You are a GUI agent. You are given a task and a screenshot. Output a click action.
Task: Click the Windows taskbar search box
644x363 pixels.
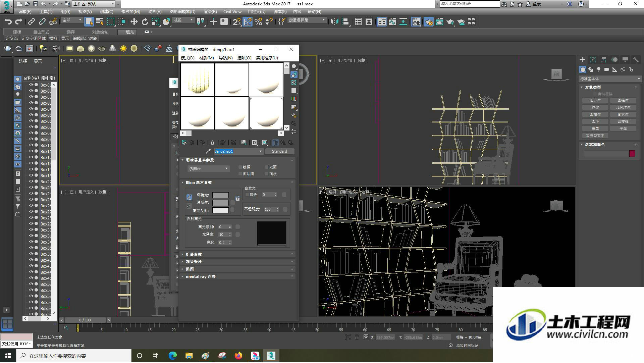74,356
